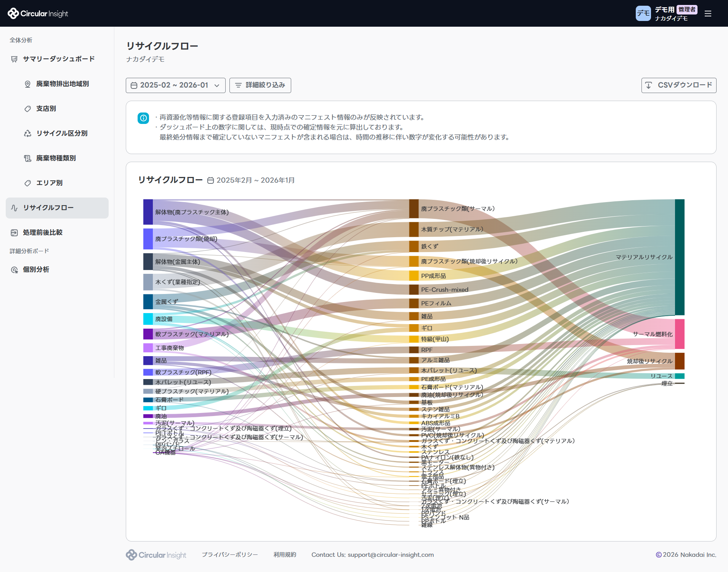Screen dimensions: 728x572
Task: Click the chevron arrow on the date picker
Action: (x=217, y=85)
